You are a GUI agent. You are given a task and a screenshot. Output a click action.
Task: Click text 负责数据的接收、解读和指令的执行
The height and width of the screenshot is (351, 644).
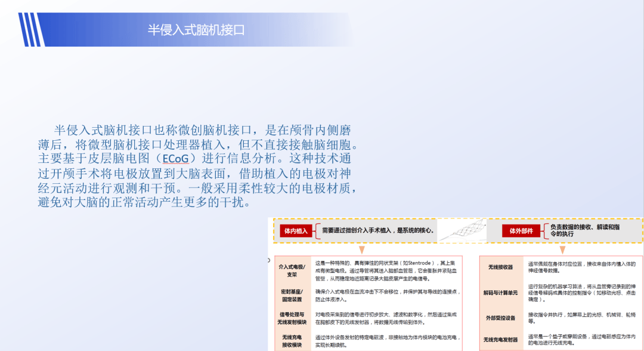click(585, 230)
